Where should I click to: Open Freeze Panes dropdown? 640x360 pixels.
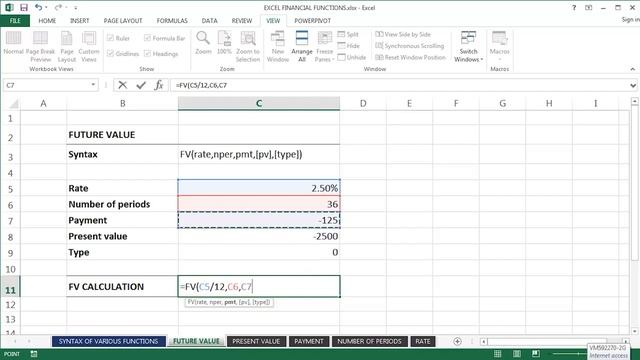(x=324, y=47)
